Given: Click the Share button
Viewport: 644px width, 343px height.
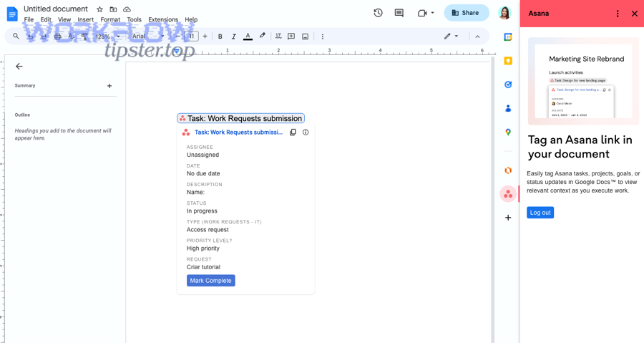Looking at the screenshot, I should coord(466,13).
